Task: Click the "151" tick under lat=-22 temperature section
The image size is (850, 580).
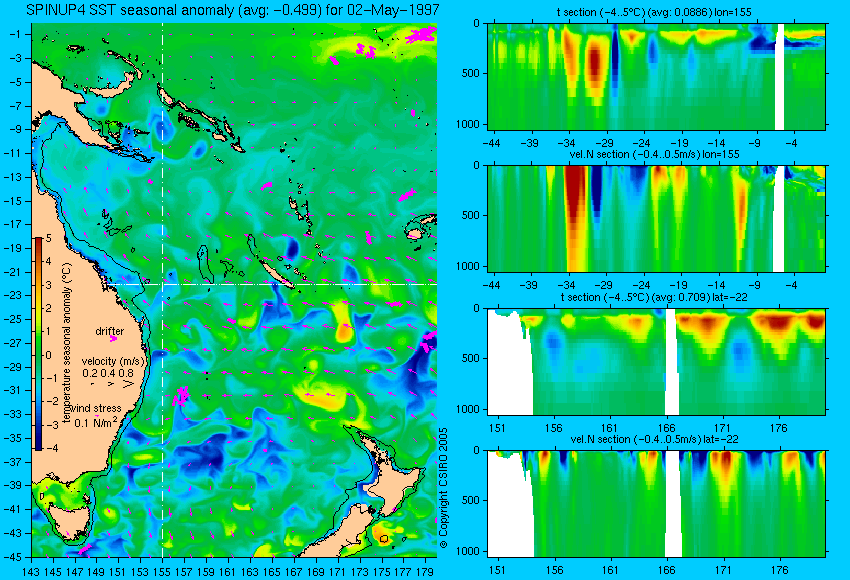Action: point(497,428)
